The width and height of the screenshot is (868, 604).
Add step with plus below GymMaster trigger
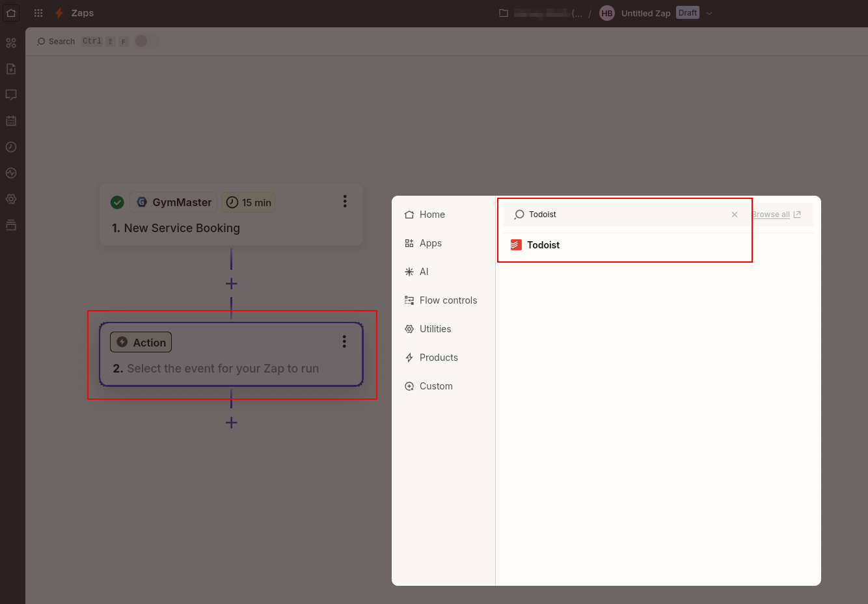pos(231,284)
